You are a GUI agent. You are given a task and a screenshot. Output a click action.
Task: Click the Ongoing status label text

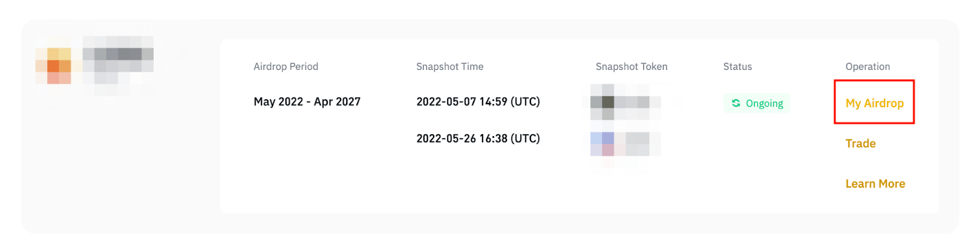[x=764, y=104]
